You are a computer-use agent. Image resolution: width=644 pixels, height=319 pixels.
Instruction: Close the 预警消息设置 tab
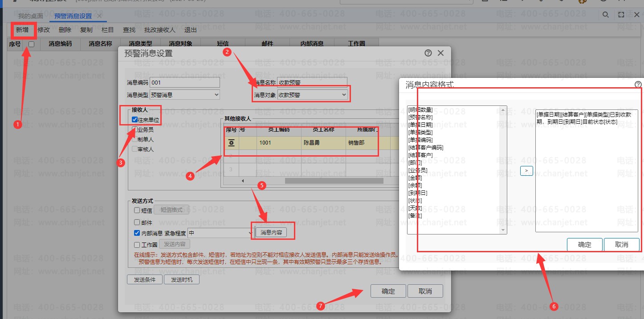coord(99,16)
